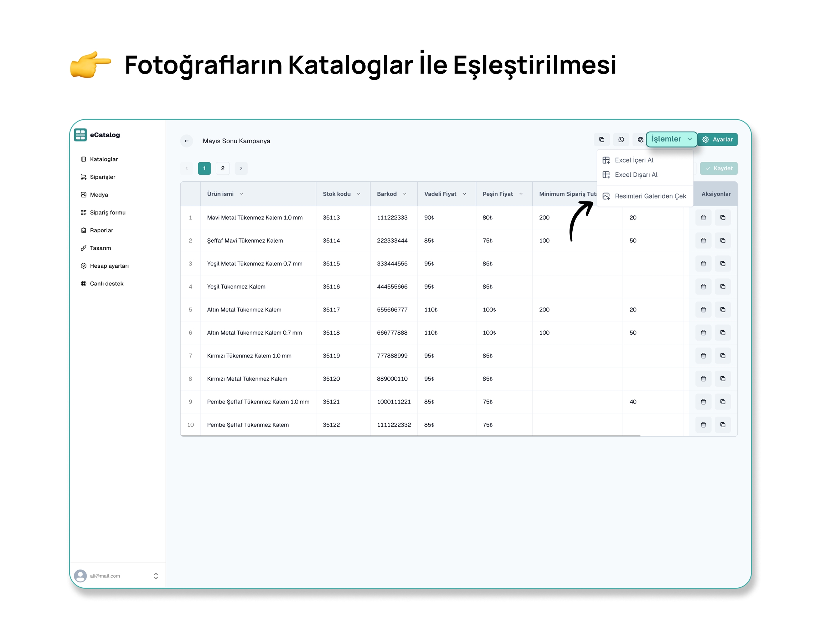Open the Vadeli Fiyat column dropdown
821x644 pixels.
click(x=464, y=194)
